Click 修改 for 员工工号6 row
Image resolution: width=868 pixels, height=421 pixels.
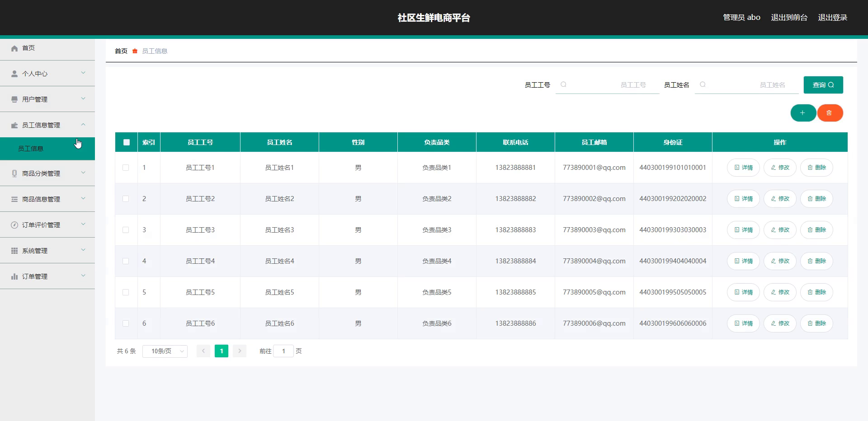[780, 323]
